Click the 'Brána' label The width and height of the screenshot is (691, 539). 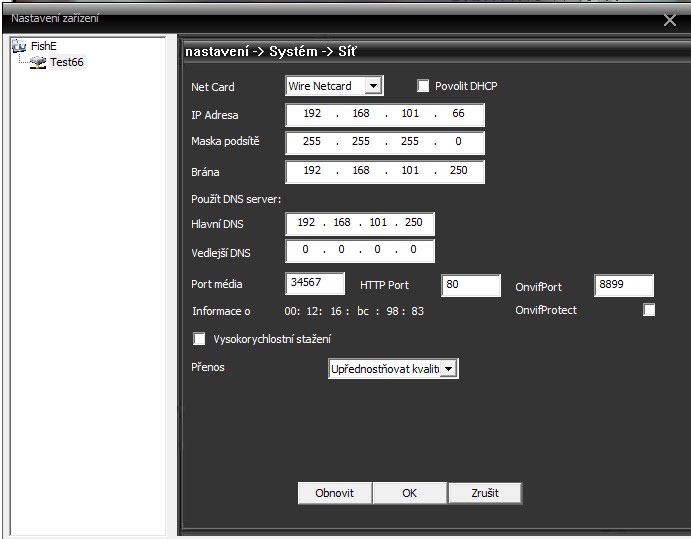point(205,172)
